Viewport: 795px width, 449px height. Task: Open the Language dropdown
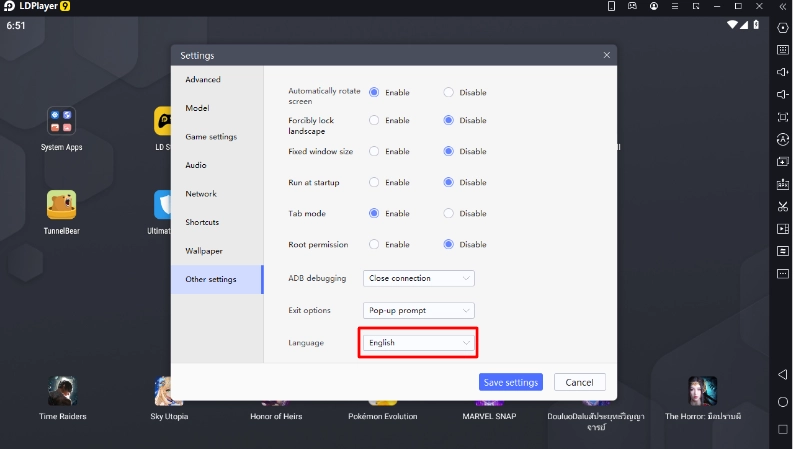coord(418,342)
